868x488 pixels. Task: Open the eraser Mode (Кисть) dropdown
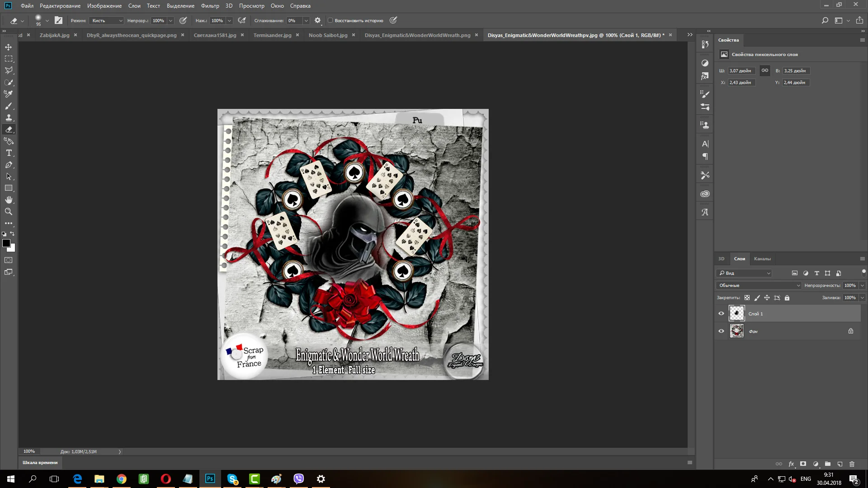click(x=107, y=20)
